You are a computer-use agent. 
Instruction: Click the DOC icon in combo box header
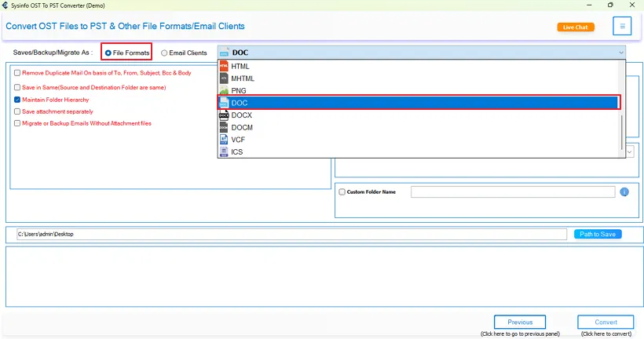(x=225, y=53)
